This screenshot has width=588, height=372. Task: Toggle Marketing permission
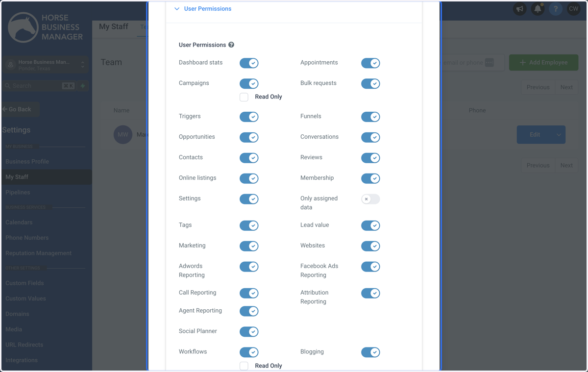(x=249, y=247)
